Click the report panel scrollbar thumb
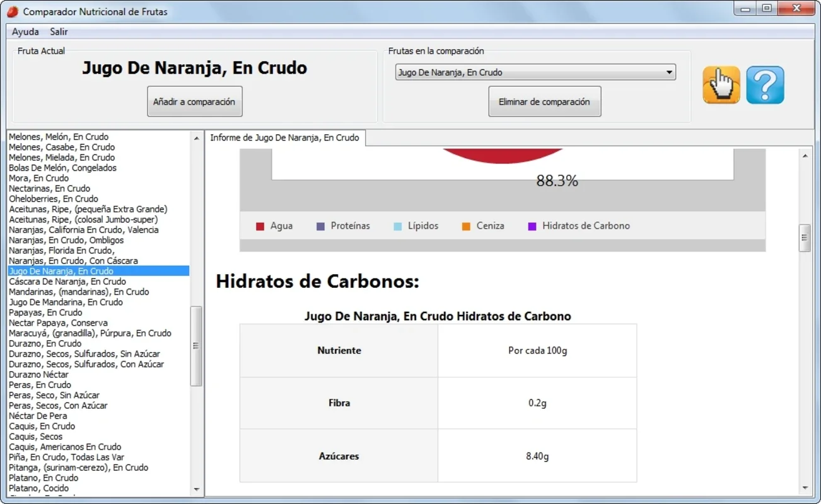The height and width of the screenshot is (504, 821). tap(805, 238)
